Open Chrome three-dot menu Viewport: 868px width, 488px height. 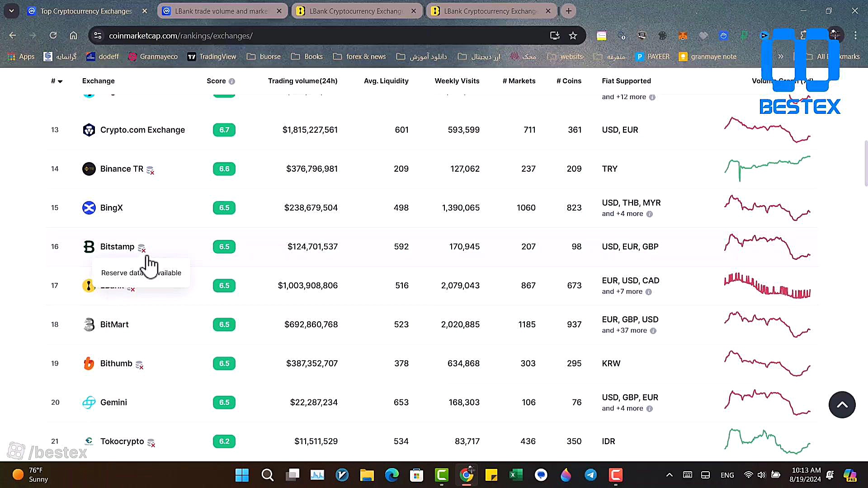(x=855, y=36)
